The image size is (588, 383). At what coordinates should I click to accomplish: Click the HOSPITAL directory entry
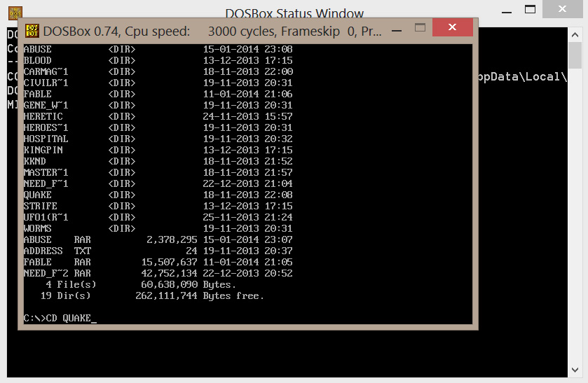[x=158, y=139]
